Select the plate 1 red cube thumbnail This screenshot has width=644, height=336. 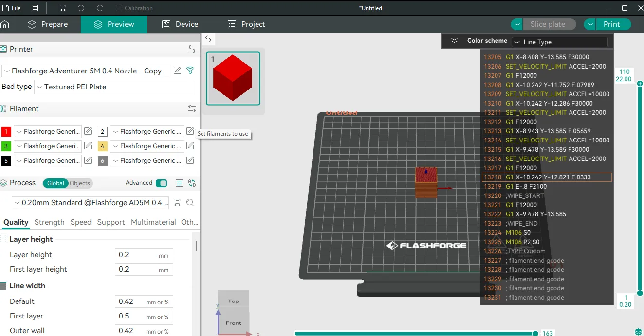coord(233,78)
